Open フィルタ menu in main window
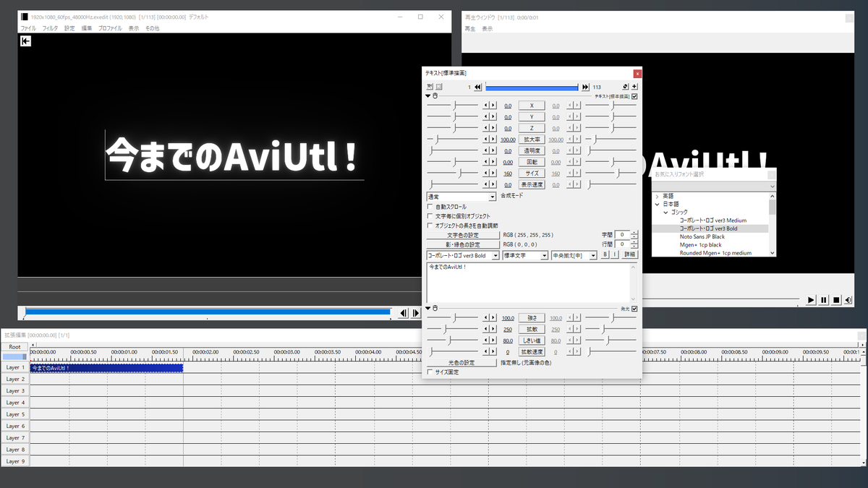This screenshot has height=488, width=868. pyautogui.click(x=50, y=28)
